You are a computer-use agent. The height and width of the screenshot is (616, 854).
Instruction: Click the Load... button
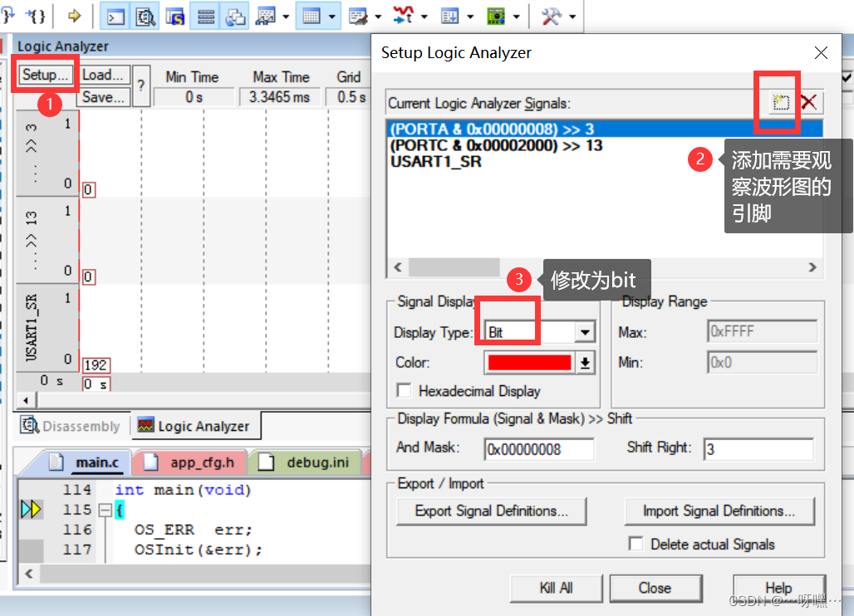[x=105, y=75]
